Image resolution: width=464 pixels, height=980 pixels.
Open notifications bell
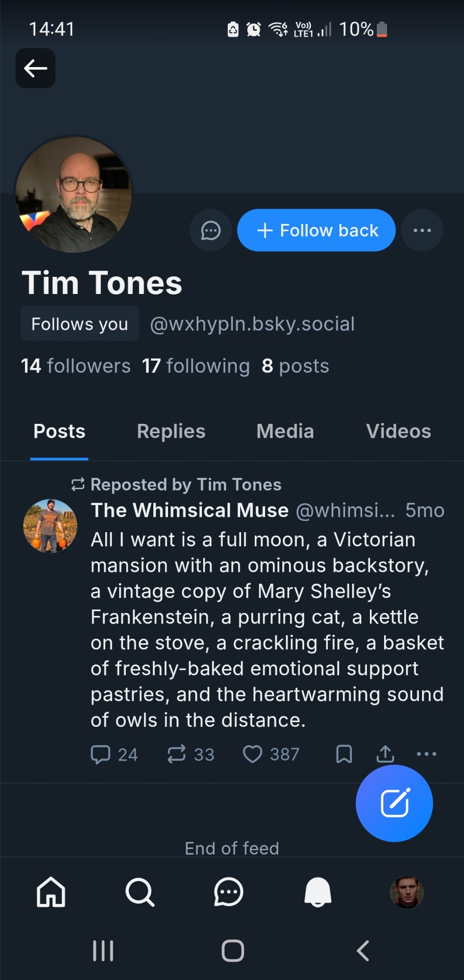[317, 892]
